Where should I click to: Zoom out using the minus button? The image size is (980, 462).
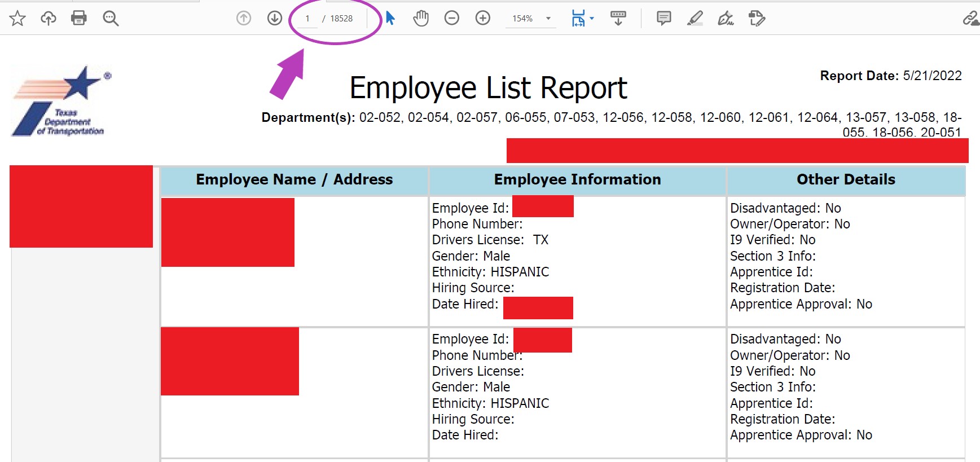452,19
